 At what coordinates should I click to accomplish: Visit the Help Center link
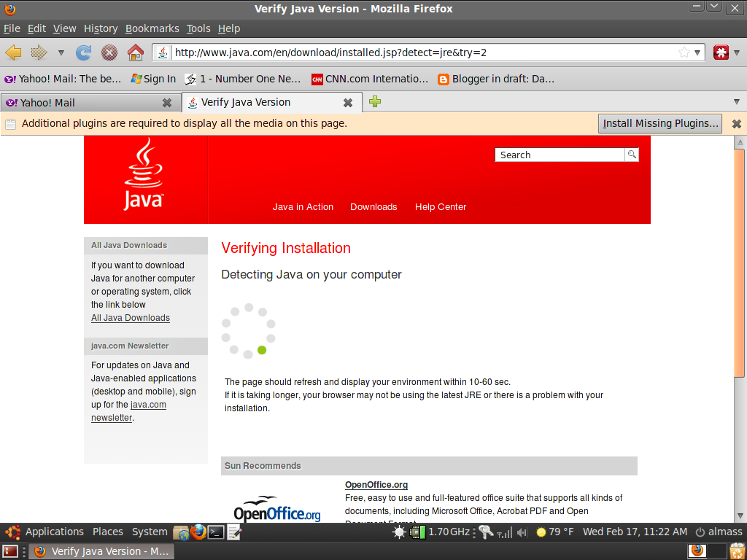(x=441, y=207)
